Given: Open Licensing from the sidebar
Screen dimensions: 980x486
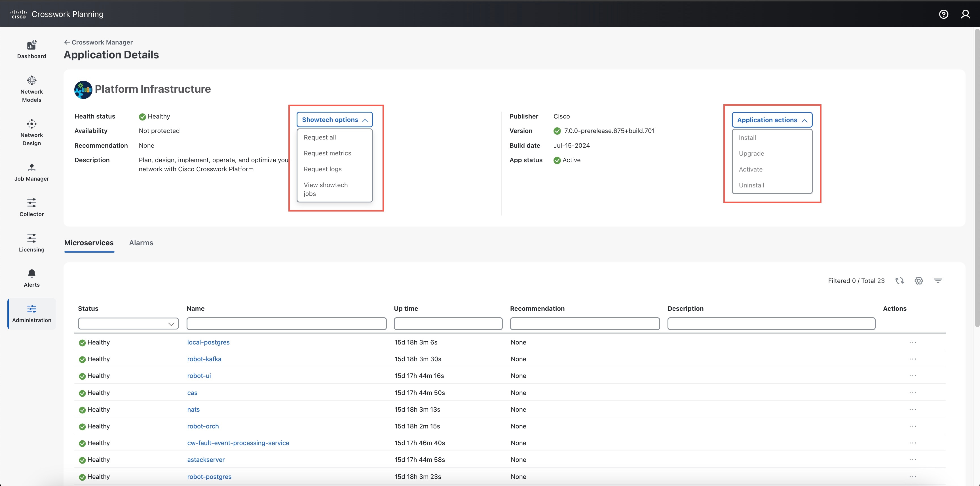Looking at the screenshot, I should point(31,243).
